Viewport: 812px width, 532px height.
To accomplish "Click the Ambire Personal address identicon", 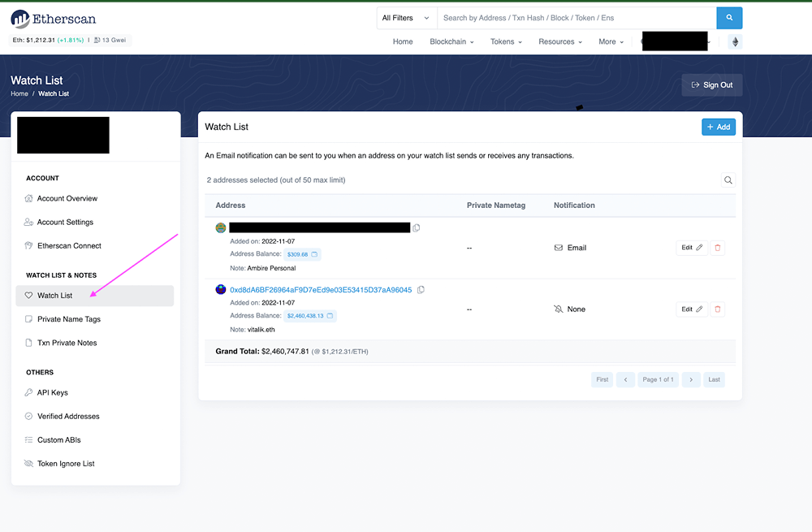I will coord(221,228).
